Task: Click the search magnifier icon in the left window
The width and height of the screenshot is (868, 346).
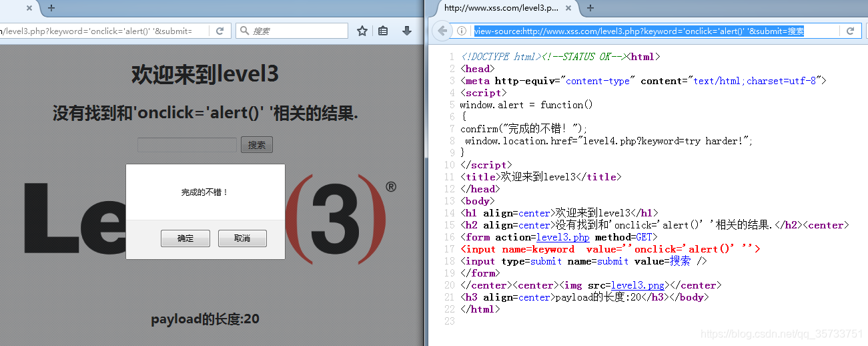Action: pos(244,31)
